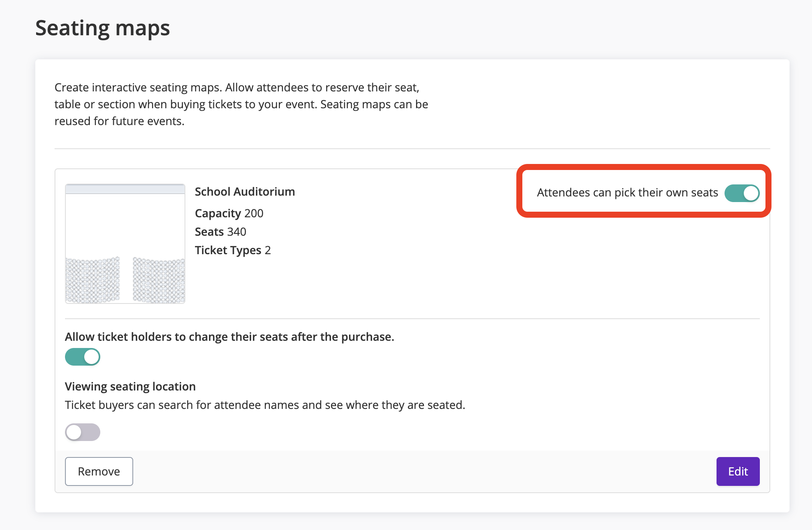Click 'Create interactive seating maps' description text
Screen dimensions: 812x530
(241, 104)
